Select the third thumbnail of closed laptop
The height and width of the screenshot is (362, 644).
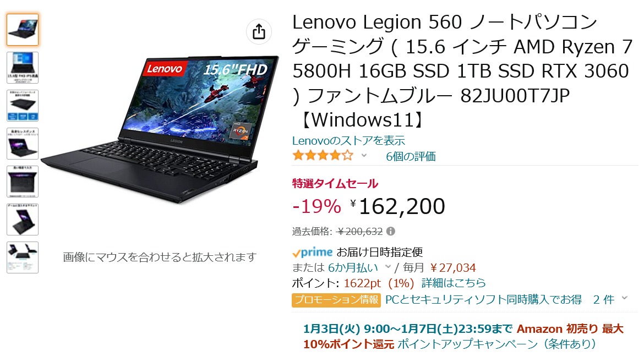coord(23,106)
